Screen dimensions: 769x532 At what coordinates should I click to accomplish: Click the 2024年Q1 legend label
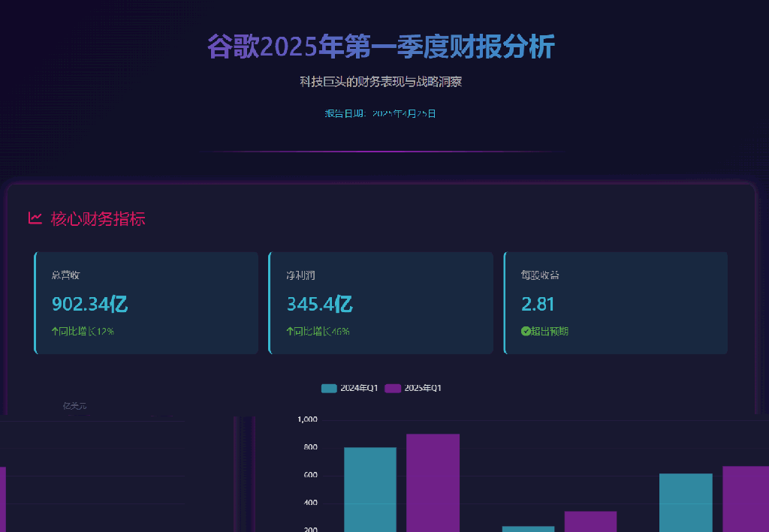click(359, 388)
